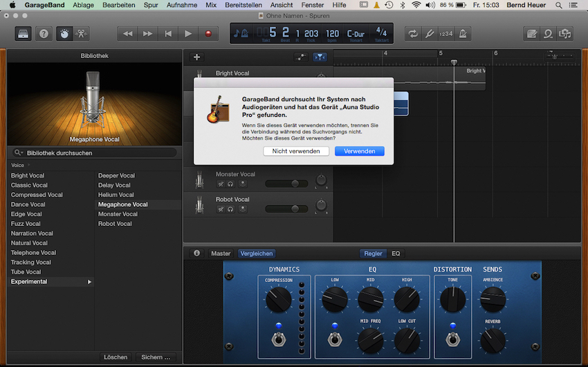
Task: Click the Bibliothek durchsuchen search field
Action: (x=95, y=153)
